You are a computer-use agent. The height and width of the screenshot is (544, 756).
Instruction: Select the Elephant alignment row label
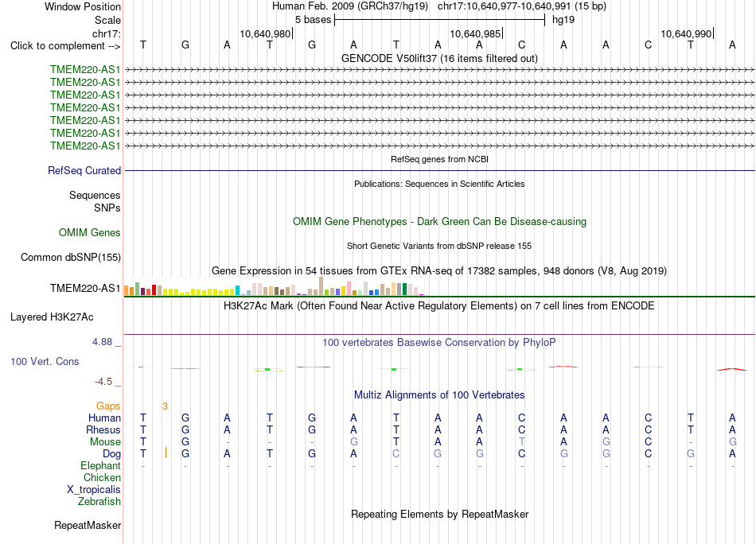[100, 465]
